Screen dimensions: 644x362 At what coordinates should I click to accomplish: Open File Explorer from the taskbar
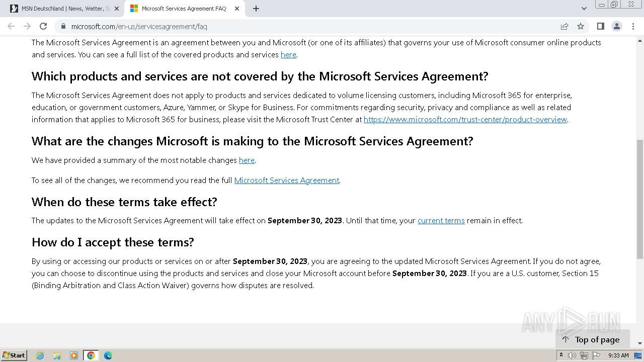57,355
